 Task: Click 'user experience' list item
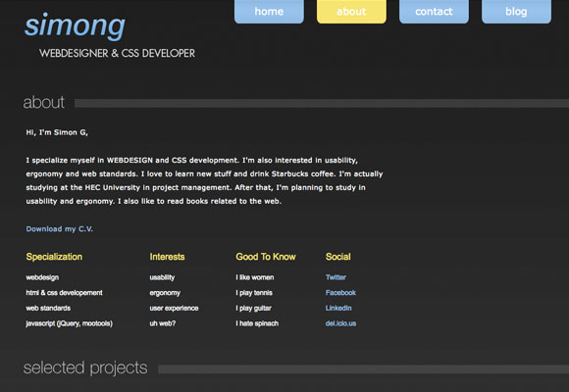tap(174, 309)
